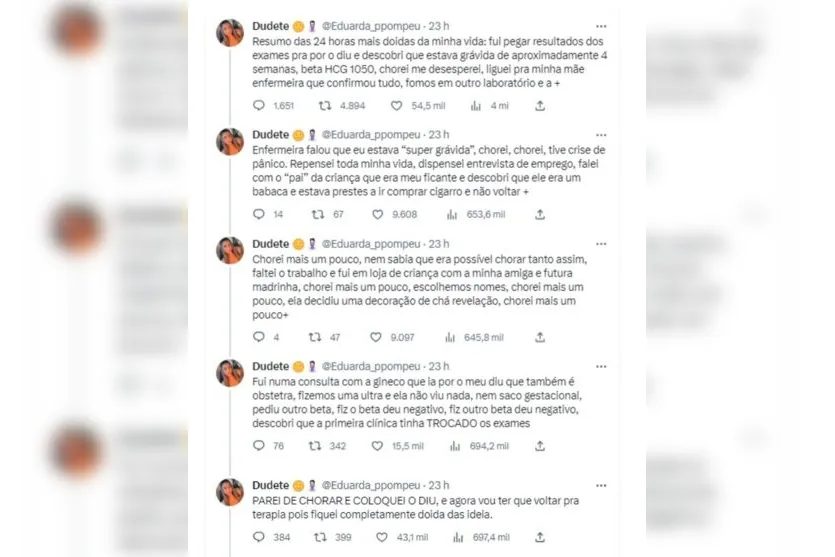This screenshot has height=557, width=835.
Task: Open Dudete avatar on the first tweet
Action: point(230,33)
